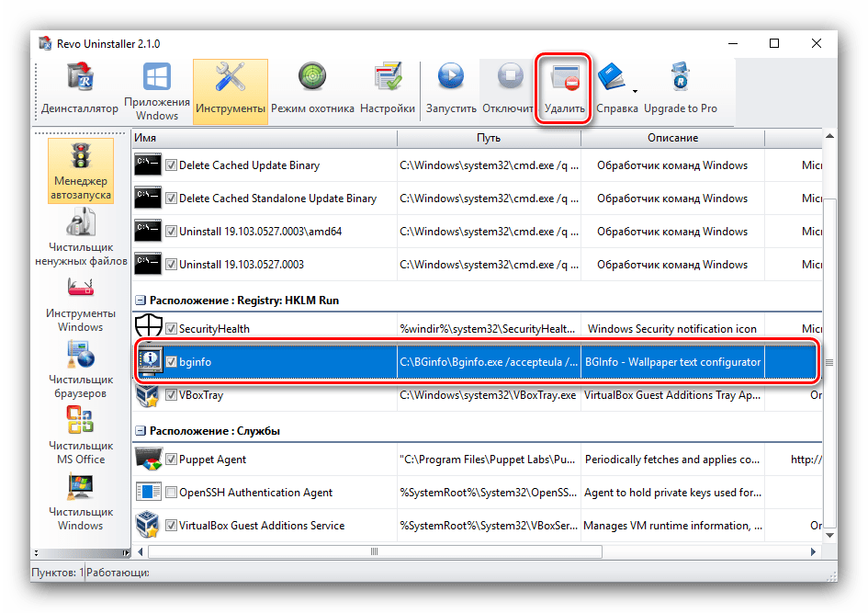Enable OpenSSH Authentication Agent checkbox
Viewport: 868px width, 613px height.
[171, 493]
